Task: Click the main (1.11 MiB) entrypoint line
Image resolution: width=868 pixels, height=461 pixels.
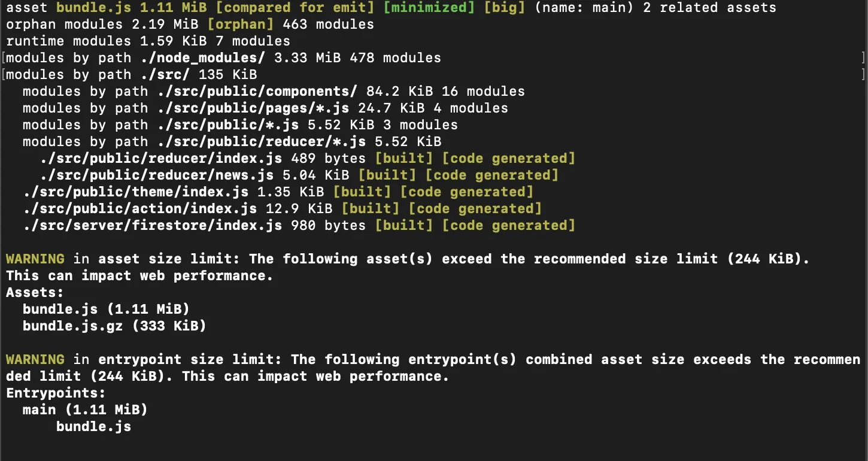Action: click(x=85, y=410)
